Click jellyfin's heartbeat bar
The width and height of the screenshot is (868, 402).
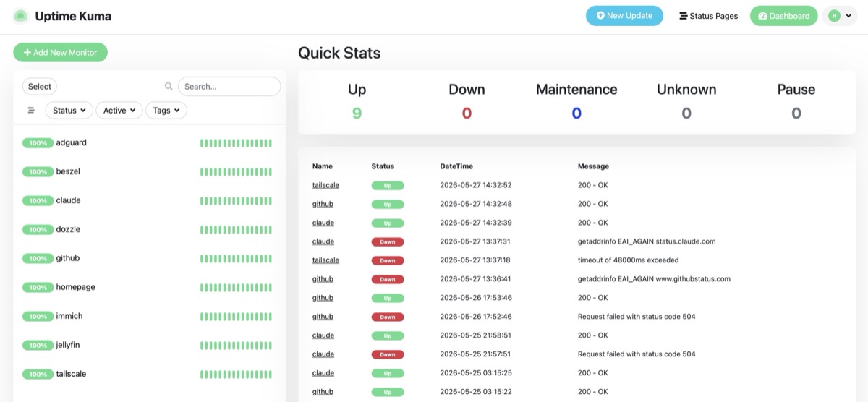pyautogui.click(x=236, y=346)
